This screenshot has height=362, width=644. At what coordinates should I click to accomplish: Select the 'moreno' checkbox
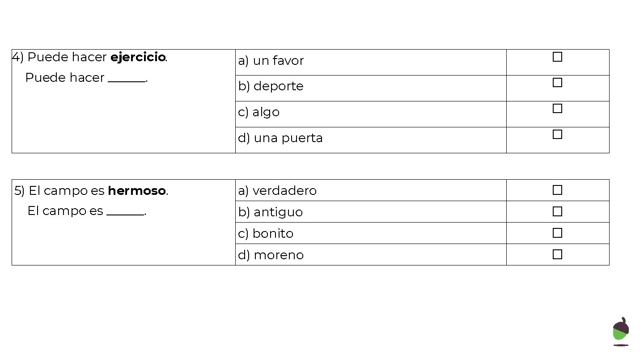pos(557,255)
